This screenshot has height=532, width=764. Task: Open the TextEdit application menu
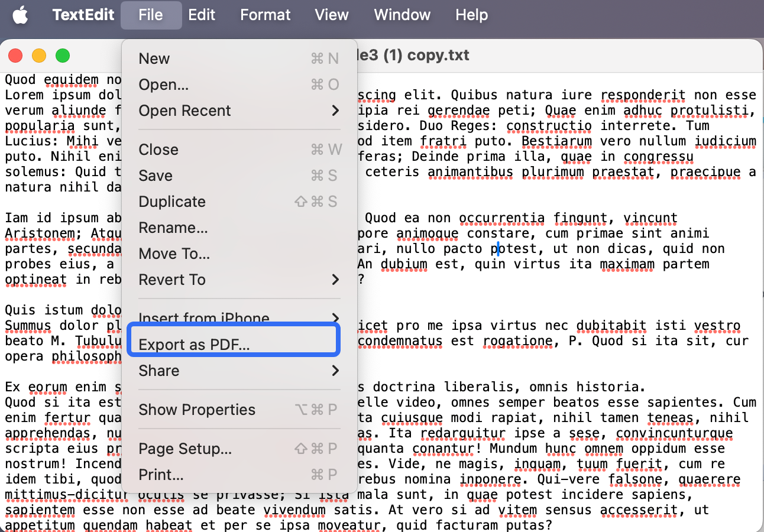coord(83,15)
